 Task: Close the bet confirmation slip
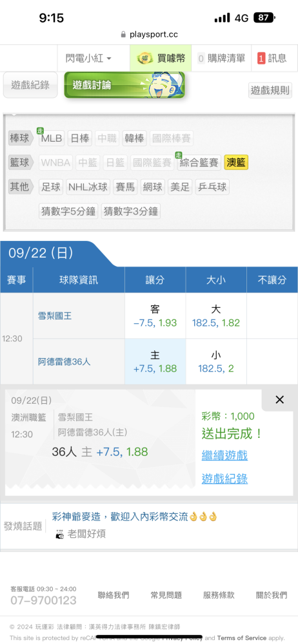(279, 400)
